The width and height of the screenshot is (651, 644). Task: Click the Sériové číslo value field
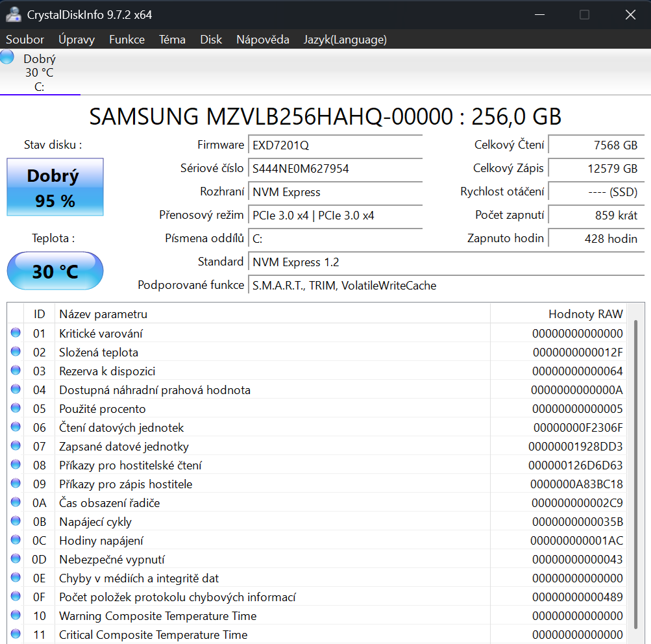336,169
